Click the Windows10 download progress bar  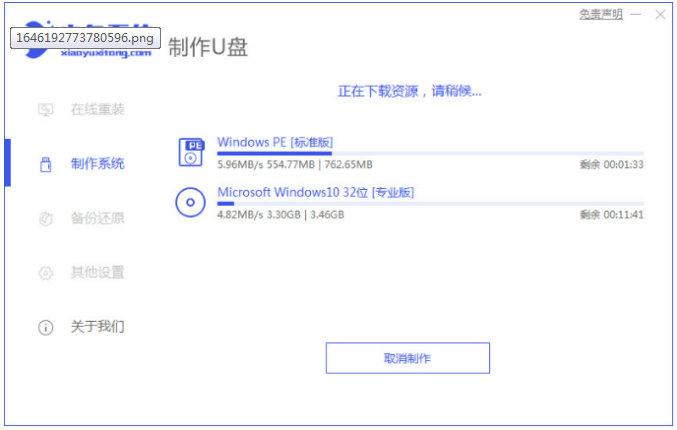click(x=430, y=203)
